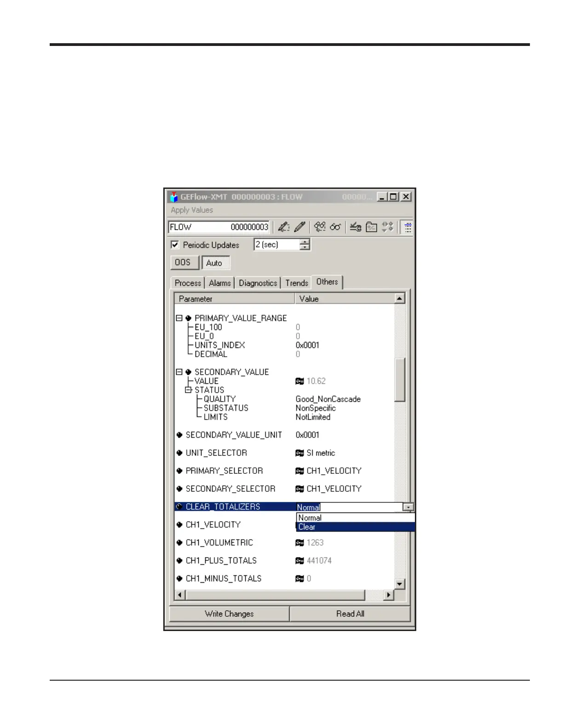Click the arrow-and-wrench toolbar icon
Image resolution: width=563 pixels, height=728 pixels.
(355, 227)
